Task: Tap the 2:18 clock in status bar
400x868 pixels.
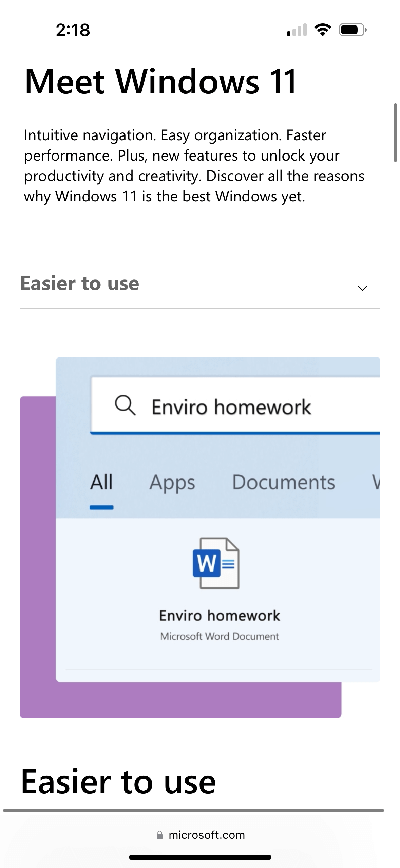Action: 73,30
